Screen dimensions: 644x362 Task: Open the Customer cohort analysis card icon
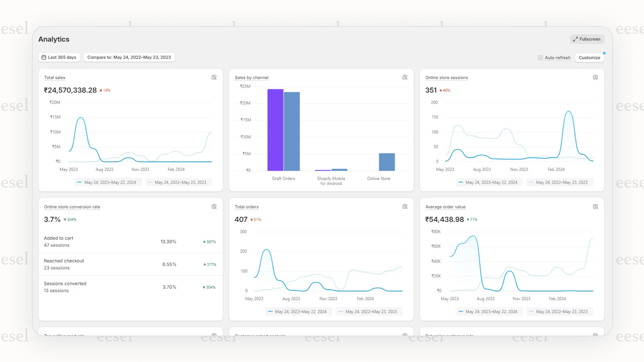405,335
